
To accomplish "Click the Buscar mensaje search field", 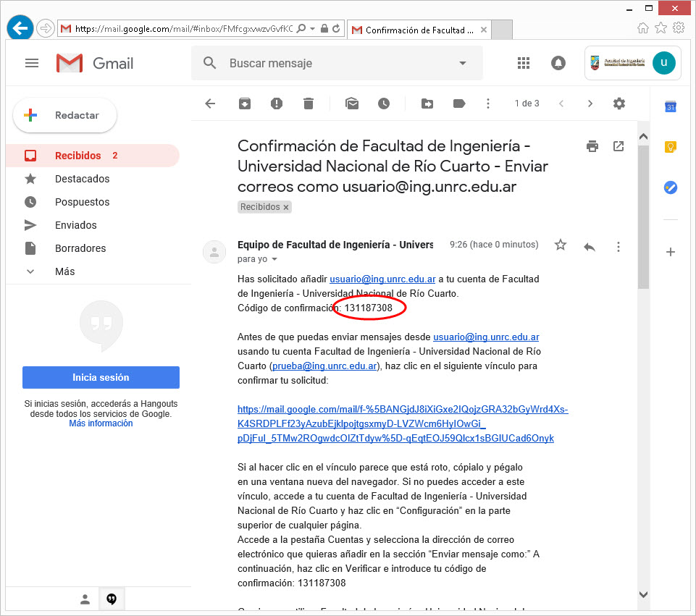I will click(x=337, y=64).
